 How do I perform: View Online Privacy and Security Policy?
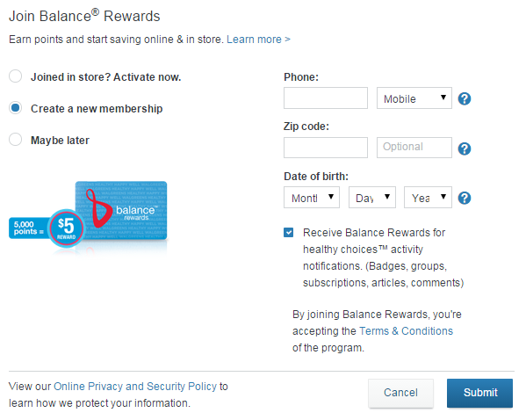135,387
